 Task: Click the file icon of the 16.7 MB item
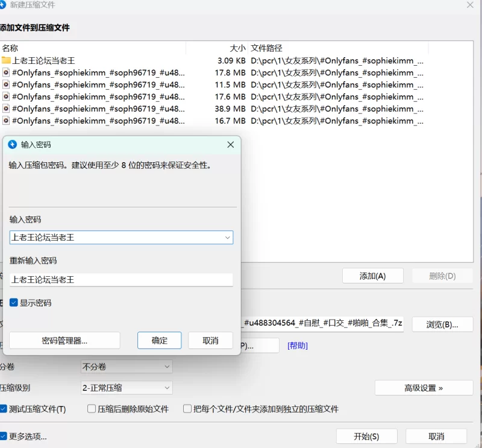[x=6, y=121]
